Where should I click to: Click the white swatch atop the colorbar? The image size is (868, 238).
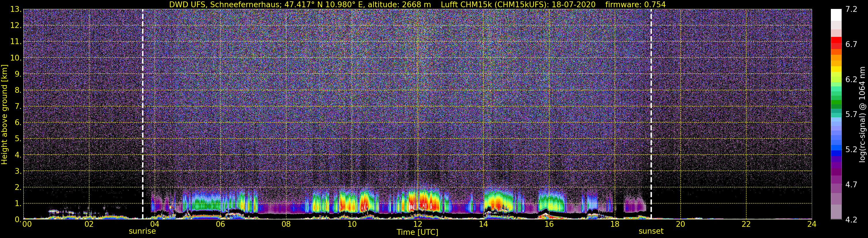[x=836, y=15]
